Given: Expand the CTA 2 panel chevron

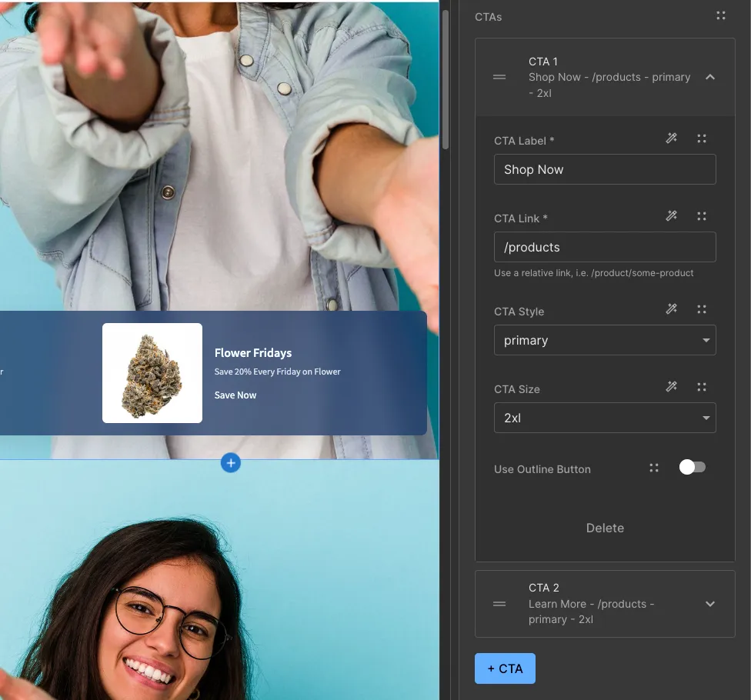Looking at the screenshot, I should pyautogui.click(x=710, y=605).
